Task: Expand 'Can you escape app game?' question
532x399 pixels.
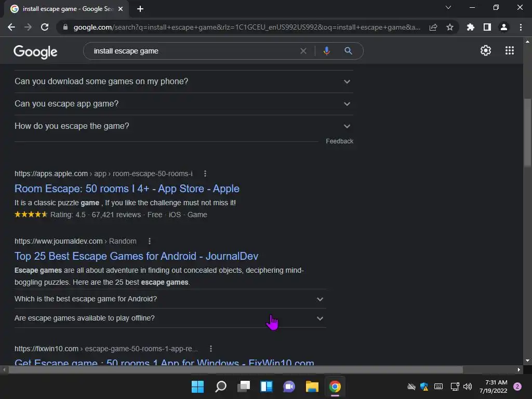Action: click(x=183, y=104)
